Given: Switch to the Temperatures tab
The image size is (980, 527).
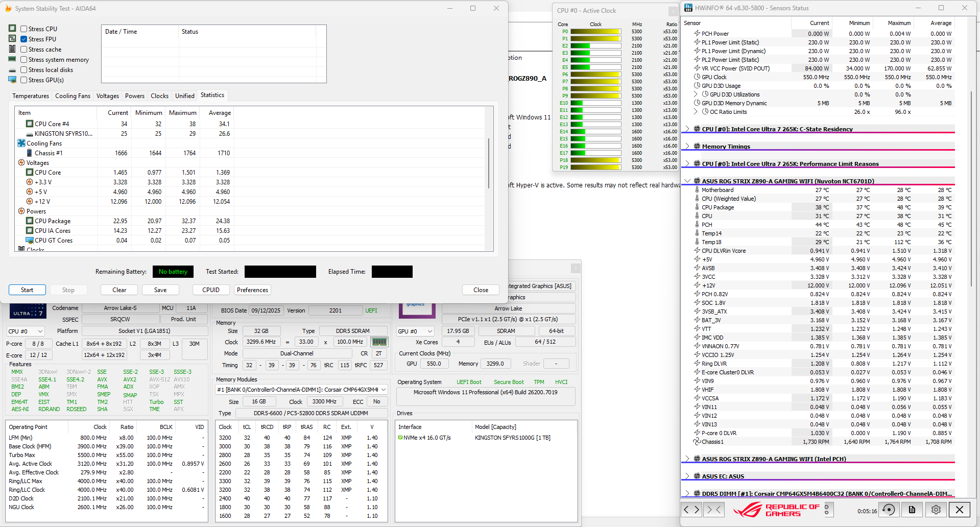Looking at the screenshot, I should pyautogui.click(x=31, y=96).
